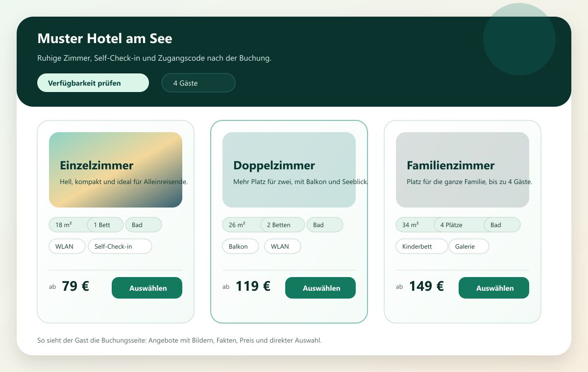The image size is (588, 372).
Task: Open the Doppelzimmer image thumbnail
Action: pyautogui.click(x=289, y=170)
